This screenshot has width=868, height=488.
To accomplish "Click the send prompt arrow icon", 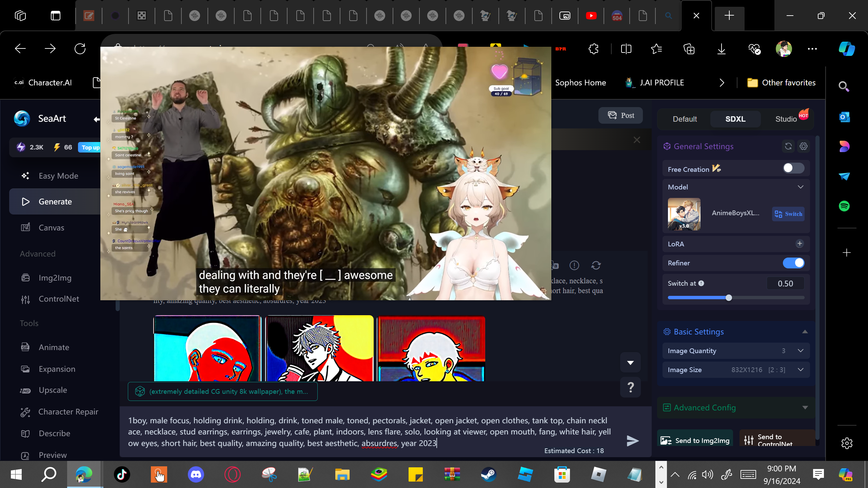I will click(632, 441).
